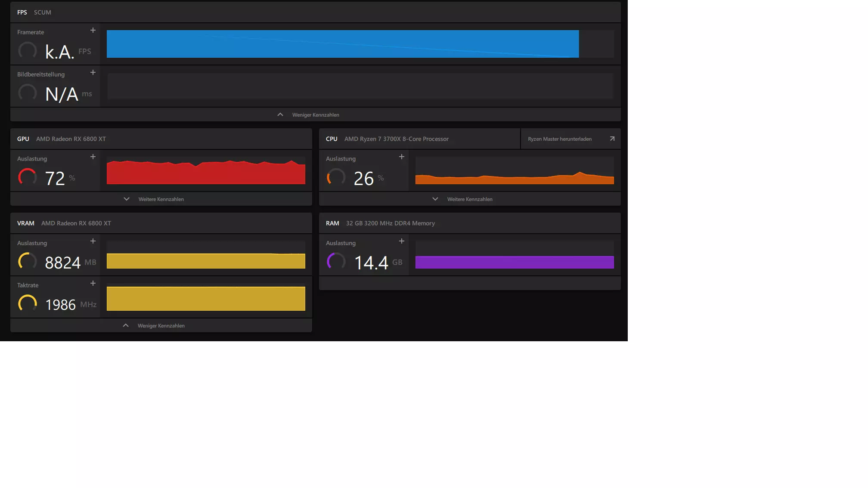Expand CPU section with Weitere Kennzahlen
The image size is (868, 488).
point(469,199)
